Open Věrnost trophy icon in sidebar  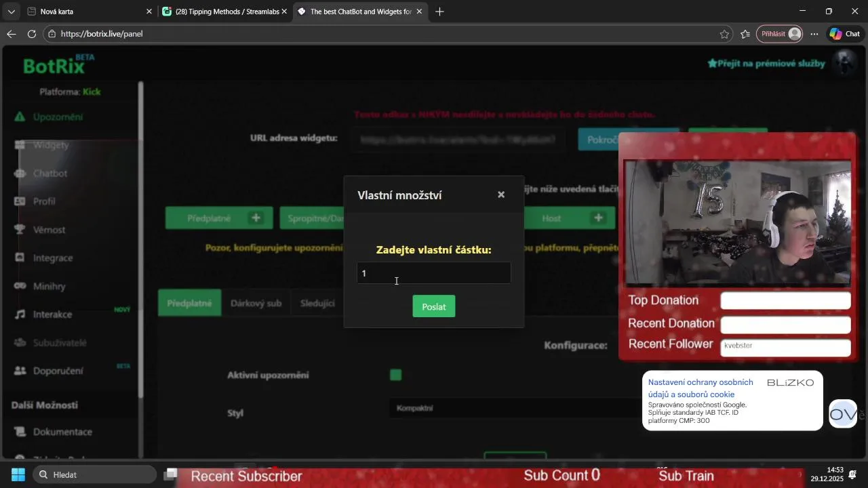point(20,230)
